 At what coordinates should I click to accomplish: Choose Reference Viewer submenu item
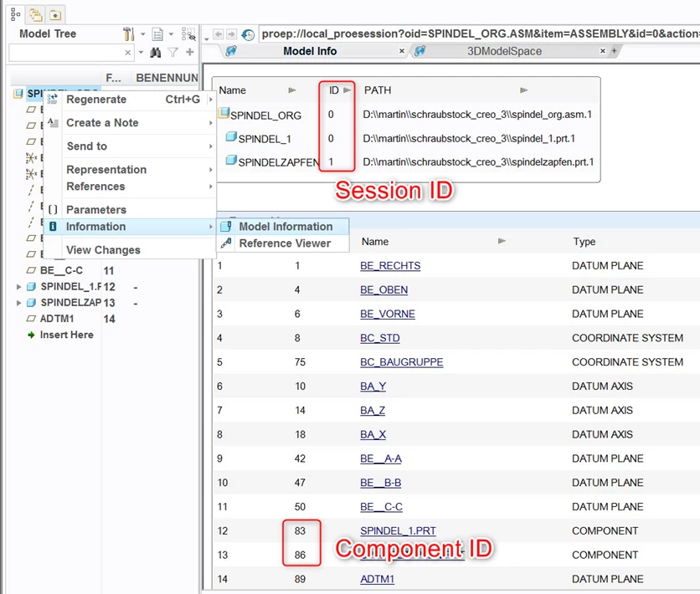[283, 243]
